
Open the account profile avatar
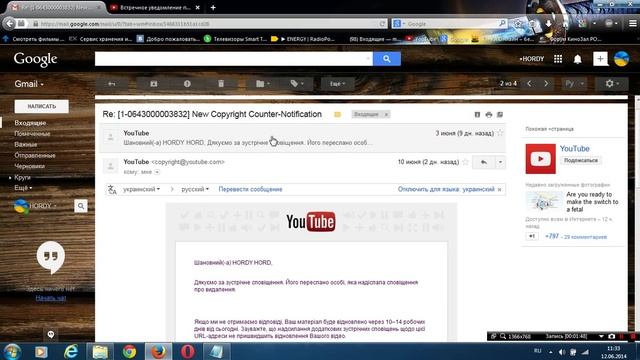621,59
